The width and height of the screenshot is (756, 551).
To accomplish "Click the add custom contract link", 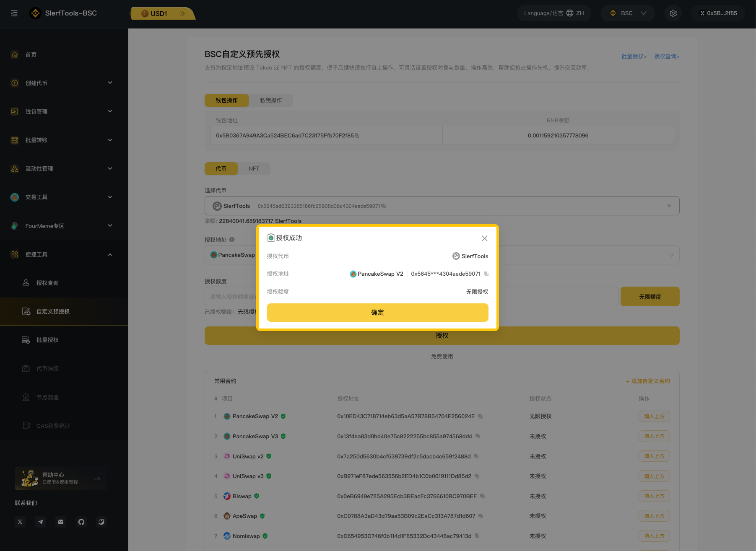I will 648,381.
